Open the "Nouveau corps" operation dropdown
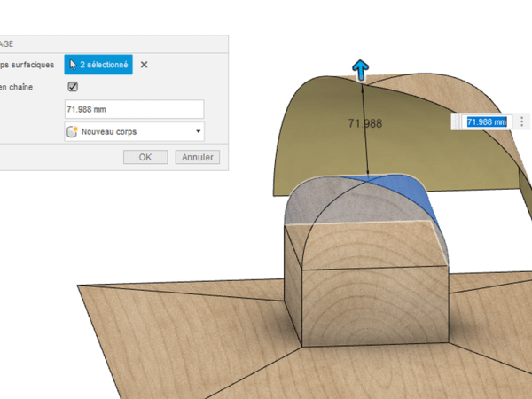The image size is (532, 399). pos(134,131)
